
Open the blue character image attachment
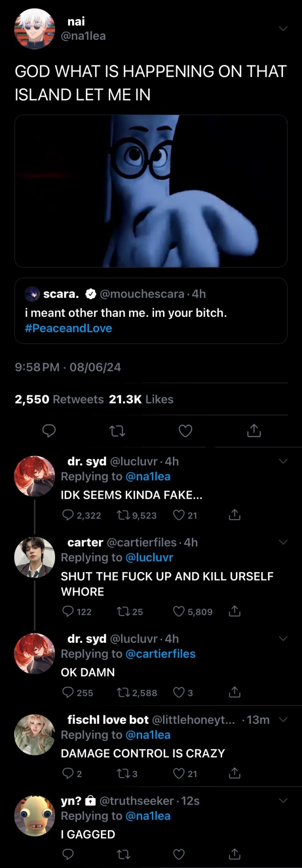[151, 191]
